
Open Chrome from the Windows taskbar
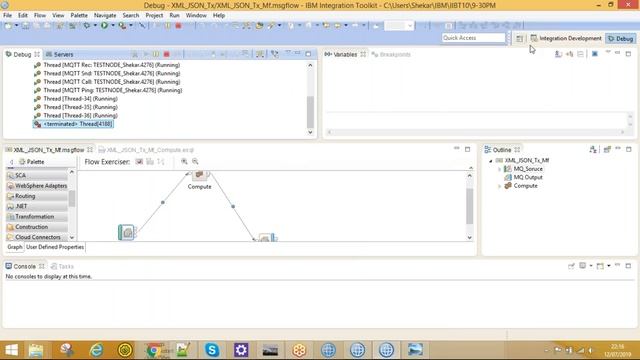[x=153, y=350]
